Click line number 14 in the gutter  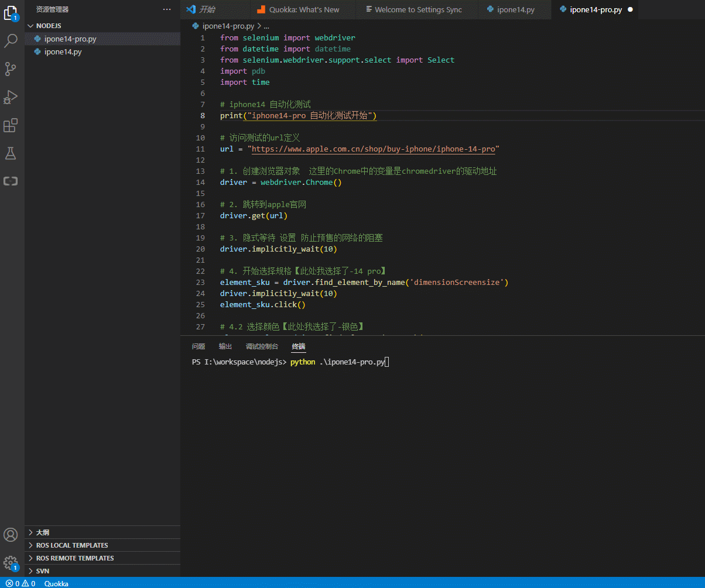(x=200, y=183)
